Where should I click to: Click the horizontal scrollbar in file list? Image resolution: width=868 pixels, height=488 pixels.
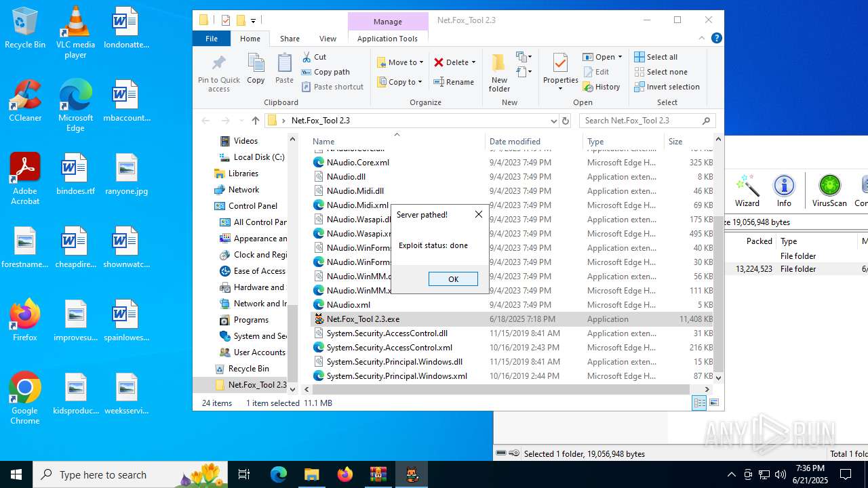[x=502, y=390]
